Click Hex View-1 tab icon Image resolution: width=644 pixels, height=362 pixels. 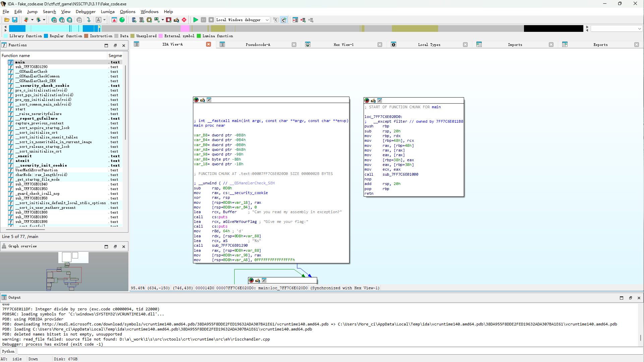(x=308, y=45)
